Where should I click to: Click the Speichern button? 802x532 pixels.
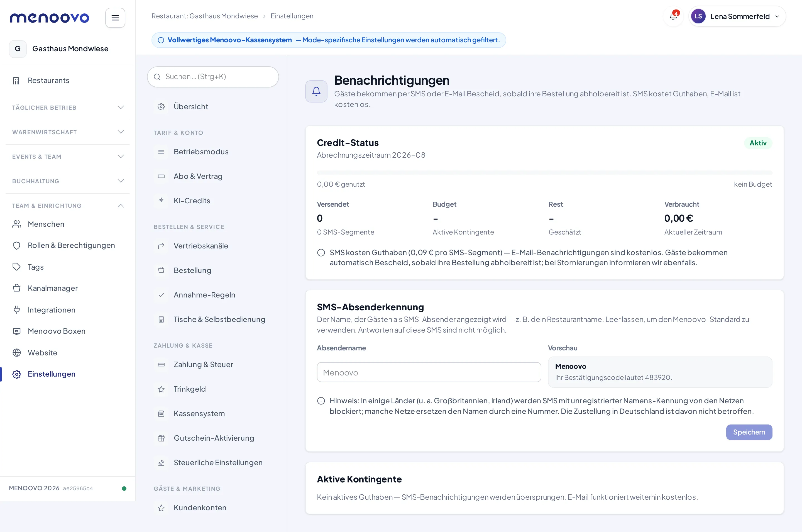[x=749, y=432]
